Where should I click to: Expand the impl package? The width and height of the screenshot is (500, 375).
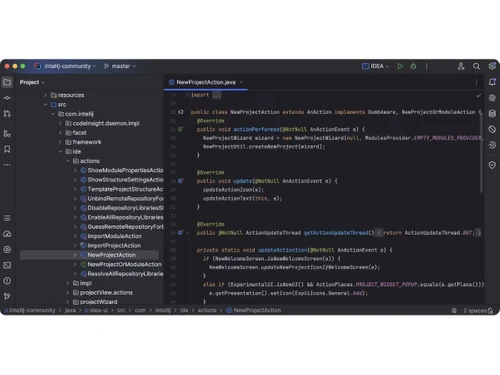[x=68, y=283]
